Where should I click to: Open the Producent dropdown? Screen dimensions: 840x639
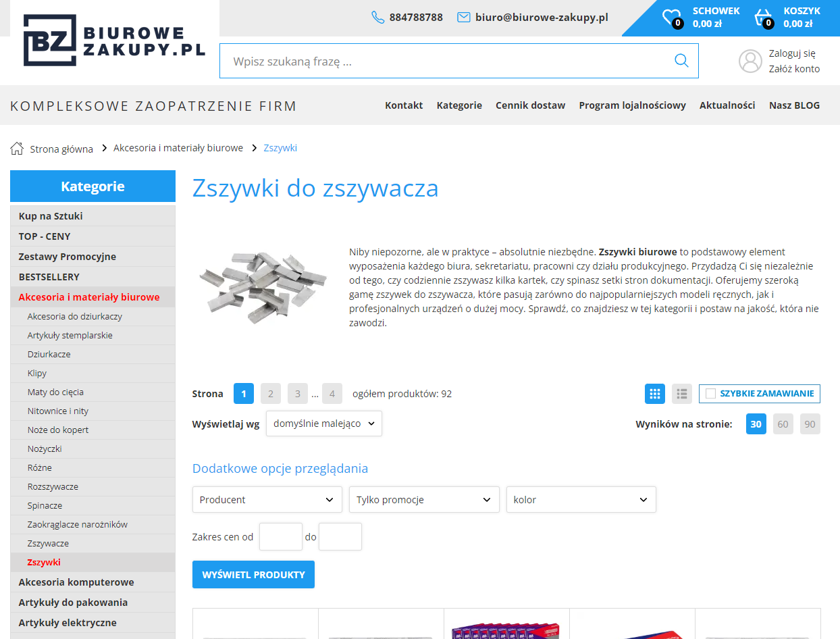[267, 499]
